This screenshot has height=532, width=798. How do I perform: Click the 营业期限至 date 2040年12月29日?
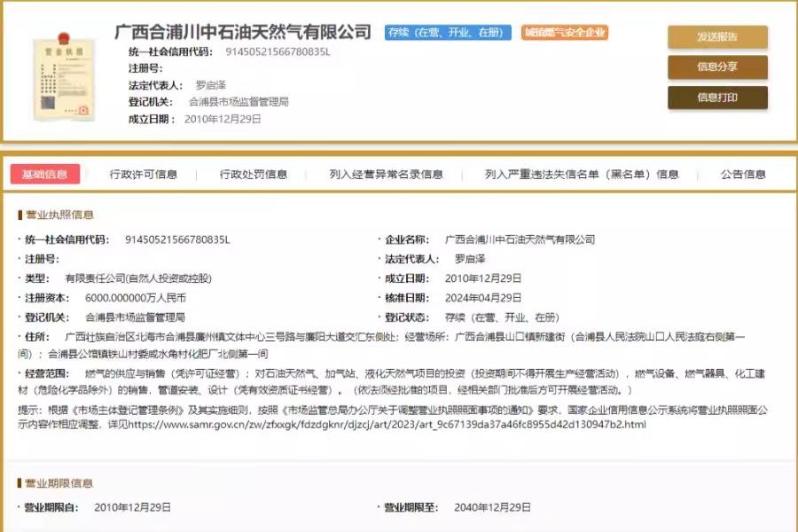point(492,507)
